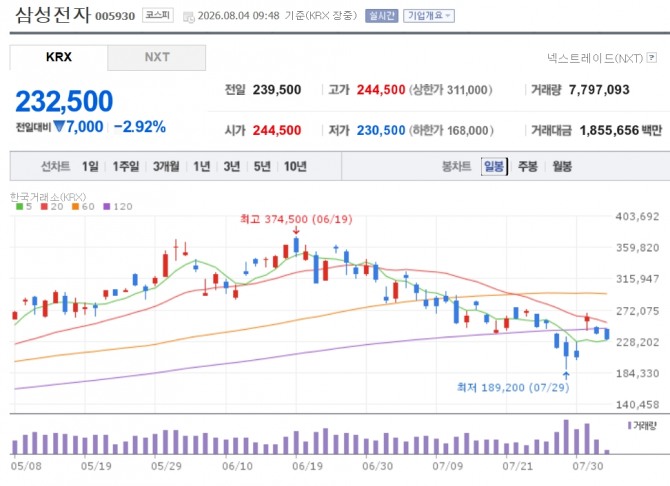
Task: Click the 최고 374,500 high marker
Action: [x=296, y=220]
